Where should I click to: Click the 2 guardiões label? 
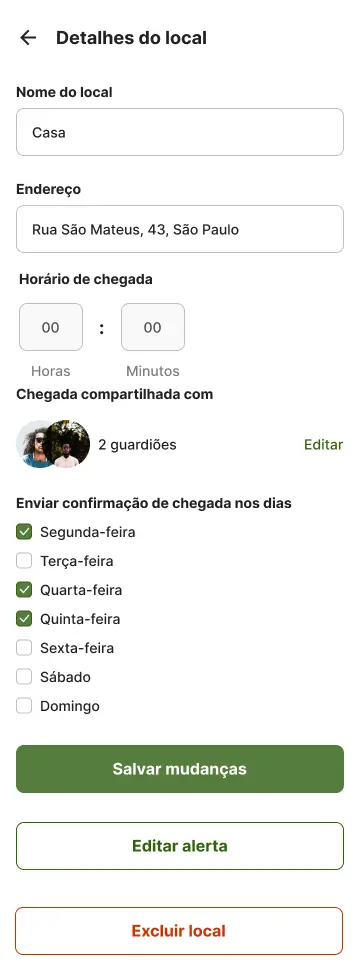click(138, 444)
